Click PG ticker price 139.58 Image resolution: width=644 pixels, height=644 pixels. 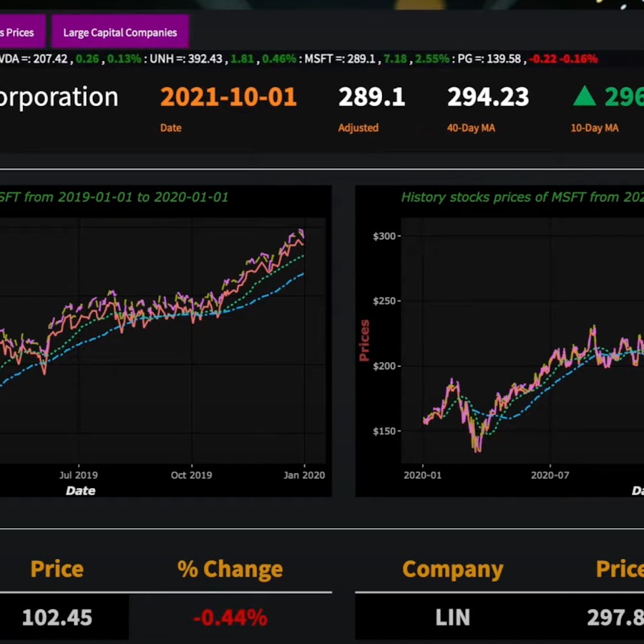tap(504, 59)
